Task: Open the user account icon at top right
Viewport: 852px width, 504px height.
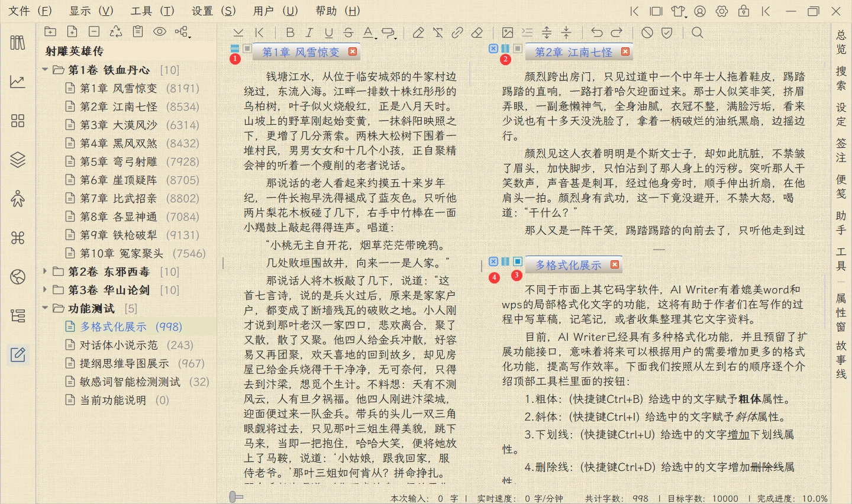Action: click(700, 11)
